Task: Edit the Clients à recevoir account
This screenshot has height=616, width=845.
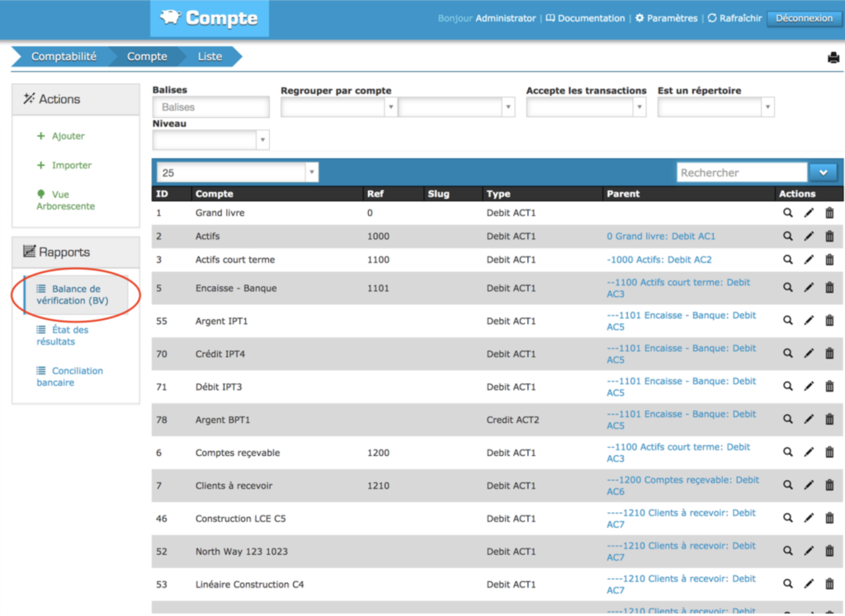Action: tap(809, 486)
